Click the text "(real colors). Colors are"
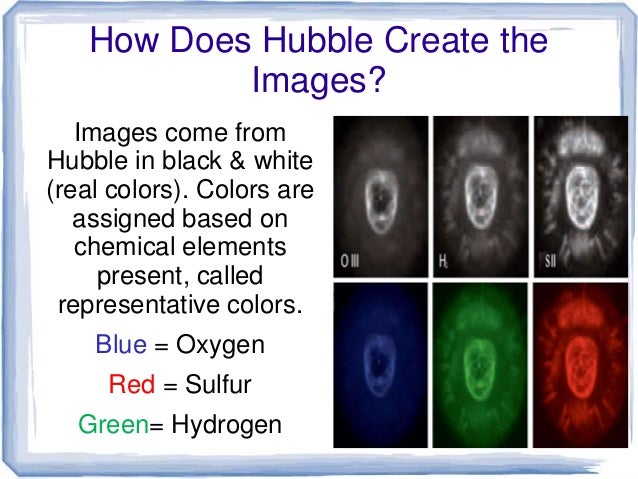The width and height of the screenshot is (638, 479). click(180, 190)
